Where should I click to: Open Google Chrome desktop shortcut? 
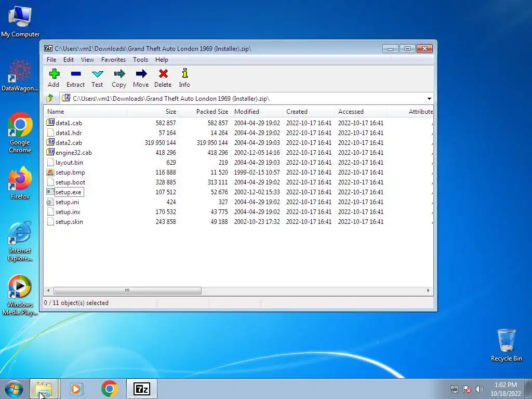coord(20,132)
